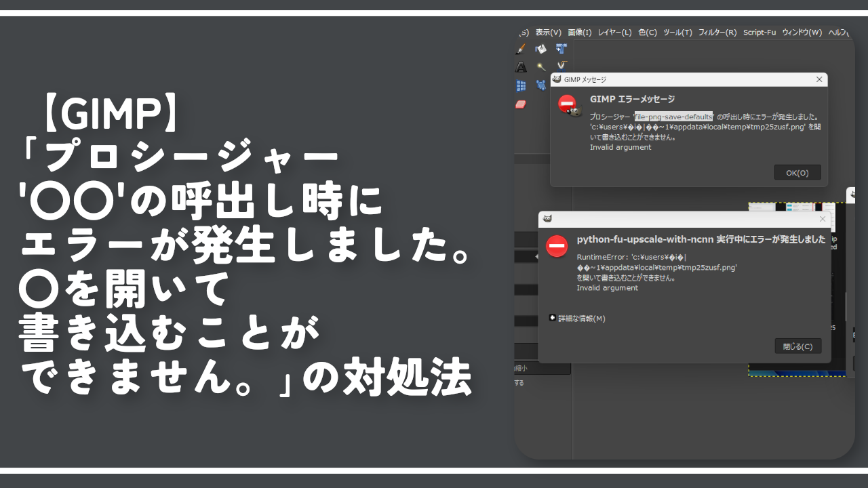This screenshot has height=488, width=868.
Task: Click 'GIMP エラーメッセージ' heading text
Action: [632, 99]
